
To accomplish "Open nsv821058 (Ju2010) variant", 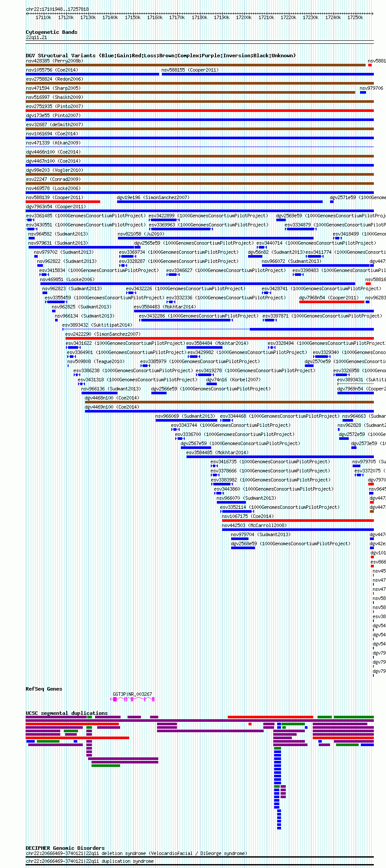I will (141, 234).
